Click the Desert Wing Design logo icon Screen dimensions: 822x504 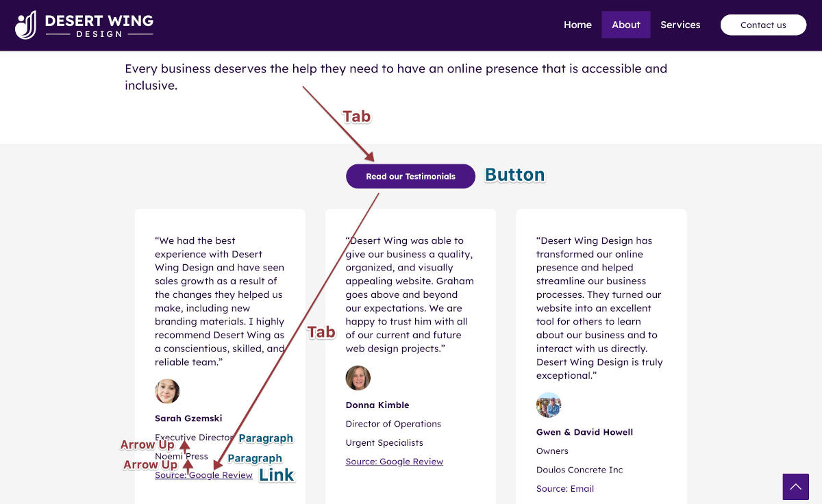pos(26,24)
